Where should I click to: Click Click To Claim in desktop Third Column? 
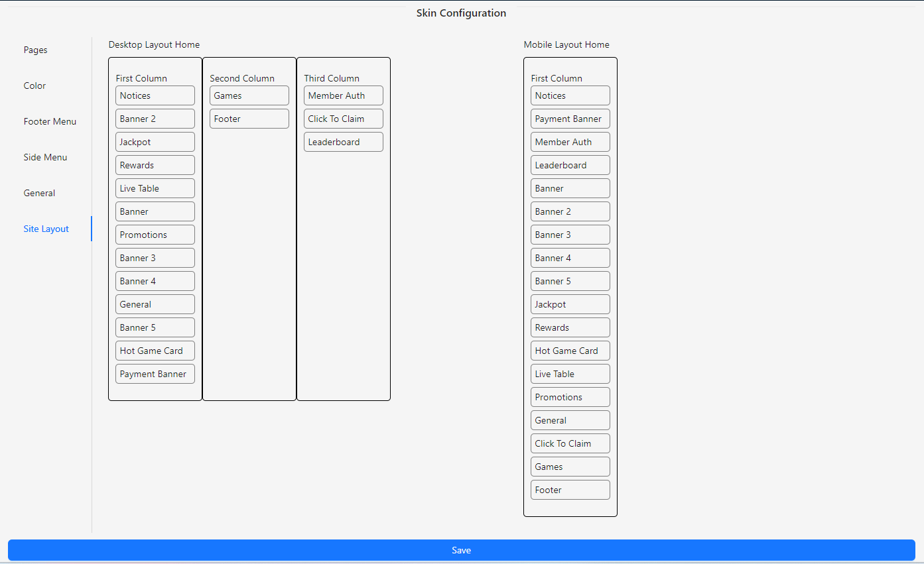tap(343, 119)
